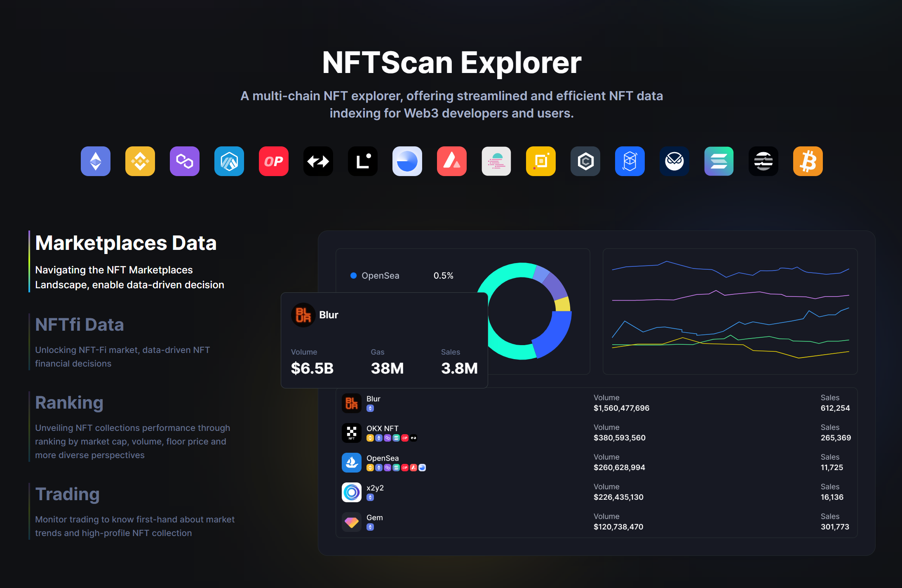Select the Avalanche chain icon

tap(451, 161)
